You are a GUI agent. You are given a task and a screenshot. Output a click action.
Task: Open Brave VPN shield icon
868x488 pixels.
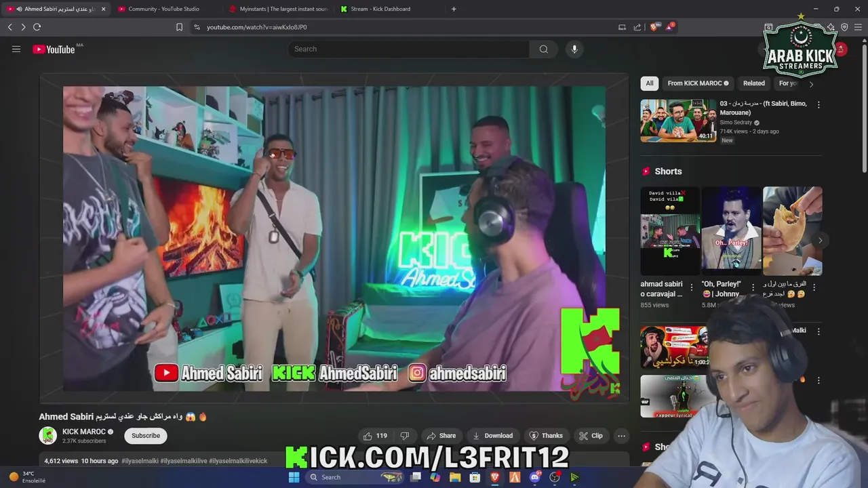click(x=844, y=27)
